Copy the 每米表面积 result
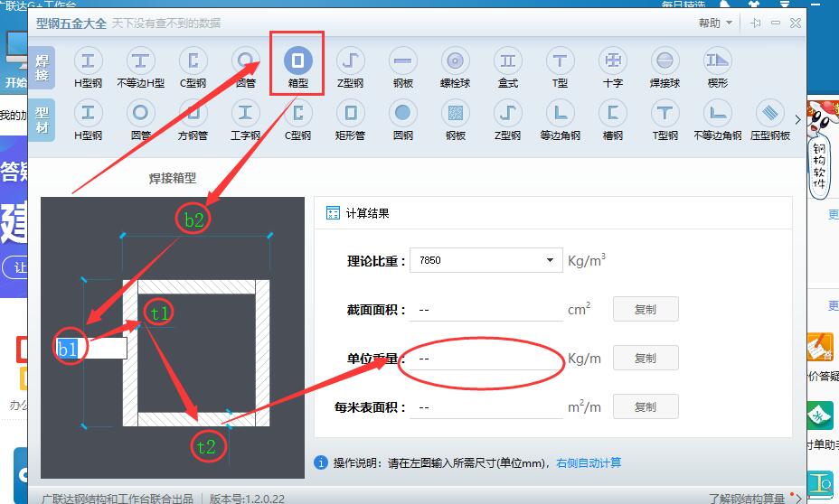Viewport: 839px width, 504px height. click(x=646, y=406)
